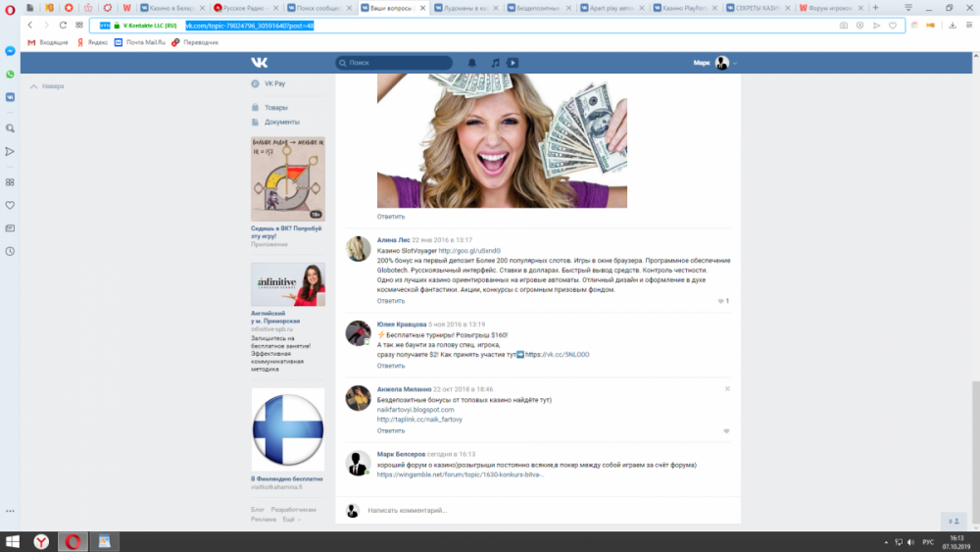The width and height of the screenshot is (980, 552).
Task: Click the VK notifications bell icon
Action: pos(472,63)
